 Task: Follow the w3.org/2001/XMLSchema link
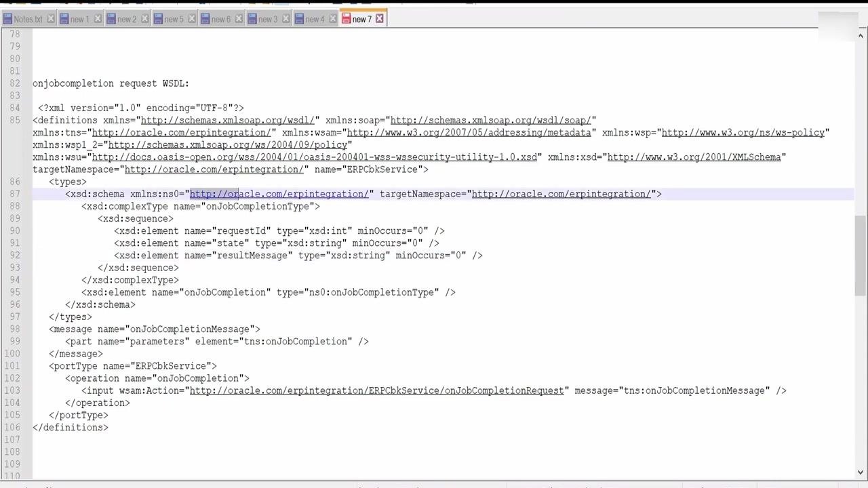point(694,157)
